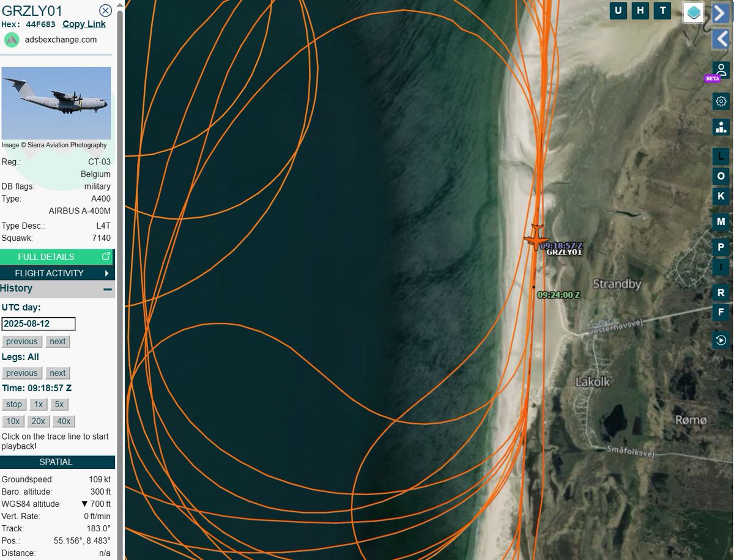Open the statistics podium icon
The width and height of the screenshot is (734, 560).
point(721,127)
